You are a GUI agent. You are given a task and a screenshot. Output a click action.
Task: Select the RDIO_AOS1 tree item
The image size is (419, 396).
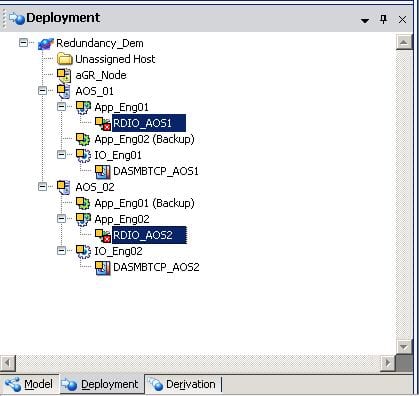[149, 123]
